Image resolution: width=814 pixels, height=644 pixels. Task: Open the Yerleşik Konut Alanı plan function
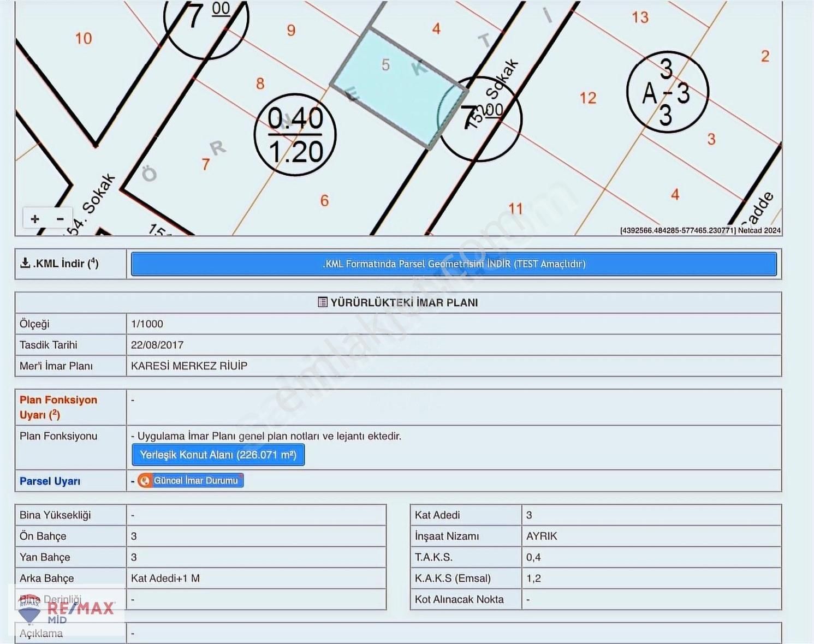click(218, 455)
